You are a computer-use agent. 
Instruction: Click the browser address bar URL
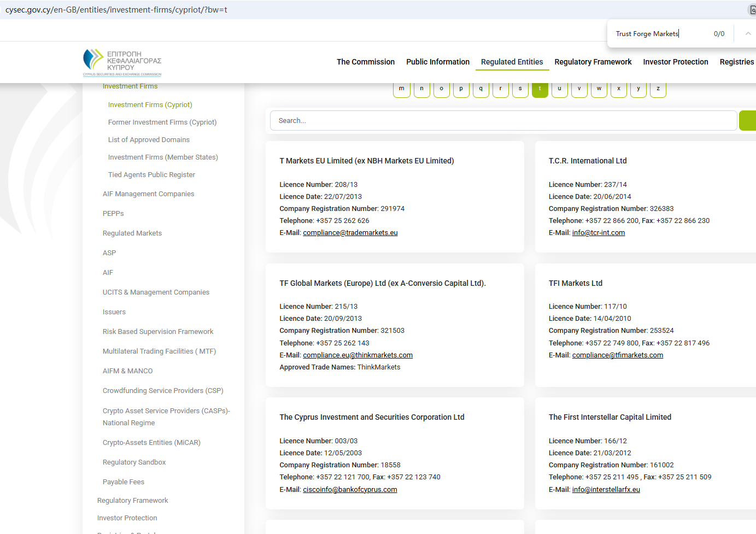[x=116, y=10]
